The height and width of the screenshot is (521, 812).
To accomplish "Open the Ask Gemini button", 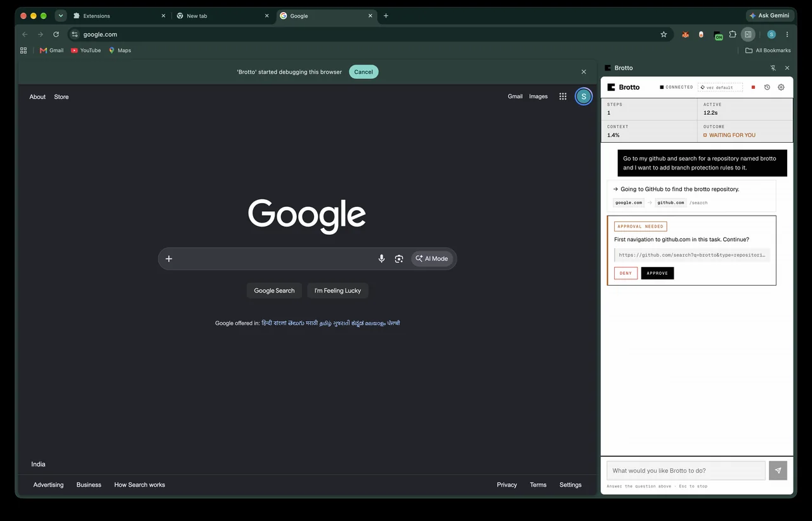I will [x=771, y=15].
